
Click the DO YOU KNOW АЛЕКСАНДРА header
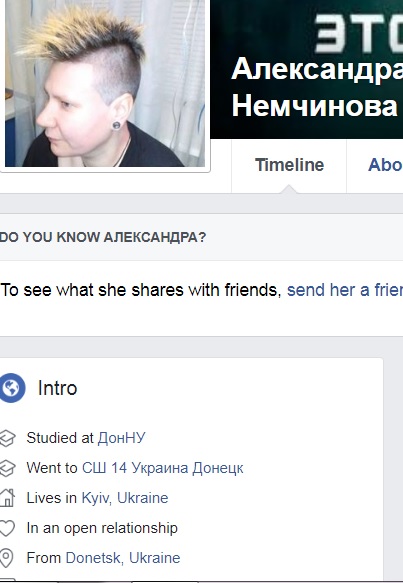coord(103,237)
